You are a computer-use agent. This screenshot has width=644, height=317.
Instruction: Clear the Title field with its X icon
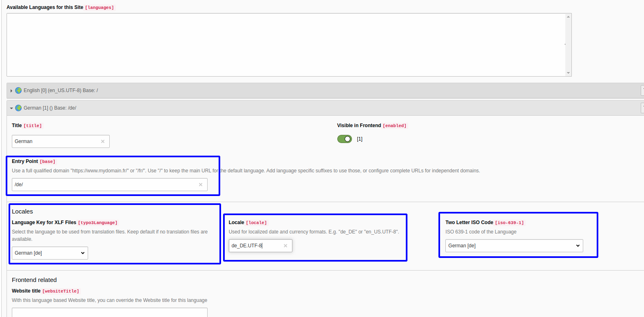coord(103,141)
